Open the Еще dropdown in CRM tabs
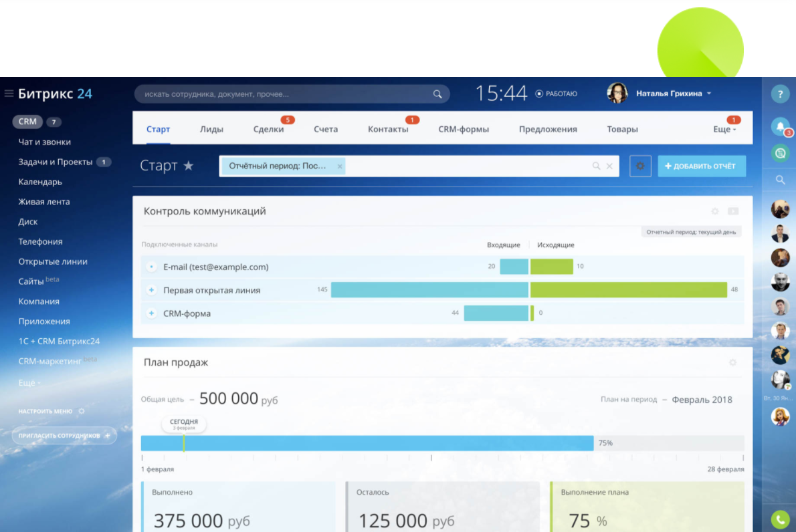 (724, 129)
